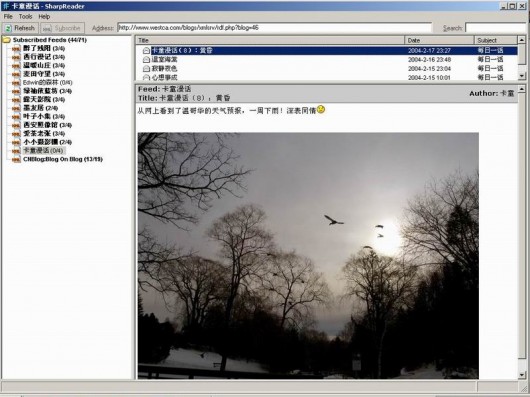
Task: Focus the Search input box
Action: [496, 28]
